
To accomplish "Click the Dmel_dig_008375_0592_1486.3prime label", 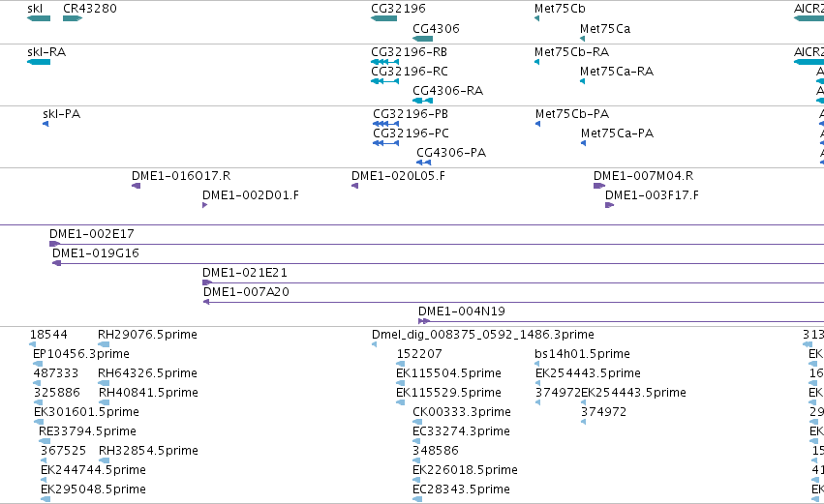I will coord(482,335).
